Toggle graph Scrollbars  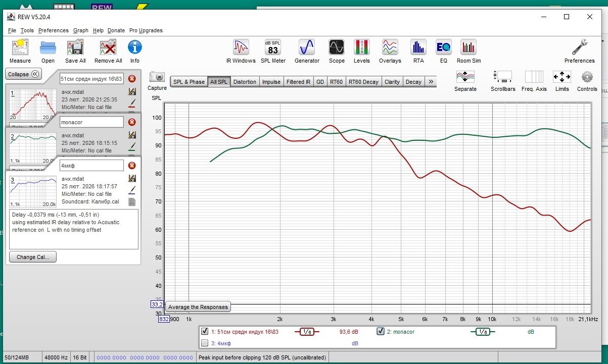[x=503, y=81]
